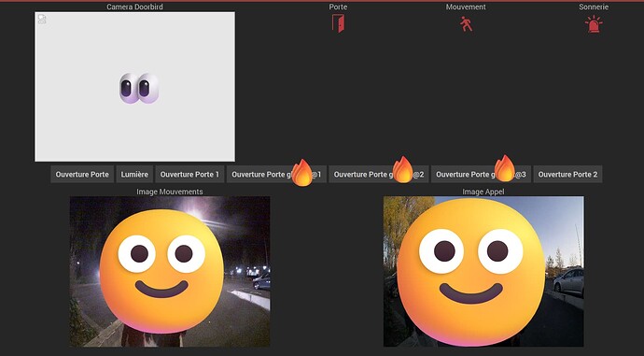The width and height of the screenshot is (644, 356).
Task: Click the Mouvement label text
Action: click(466, 7)
